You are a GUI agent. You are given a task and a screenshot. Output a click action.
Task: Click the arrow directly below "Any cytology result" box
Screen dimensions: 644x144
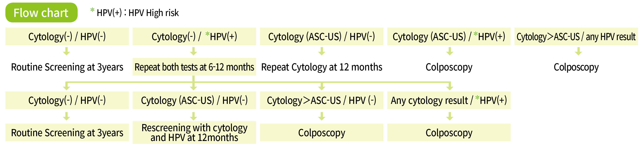pos(449,116)
